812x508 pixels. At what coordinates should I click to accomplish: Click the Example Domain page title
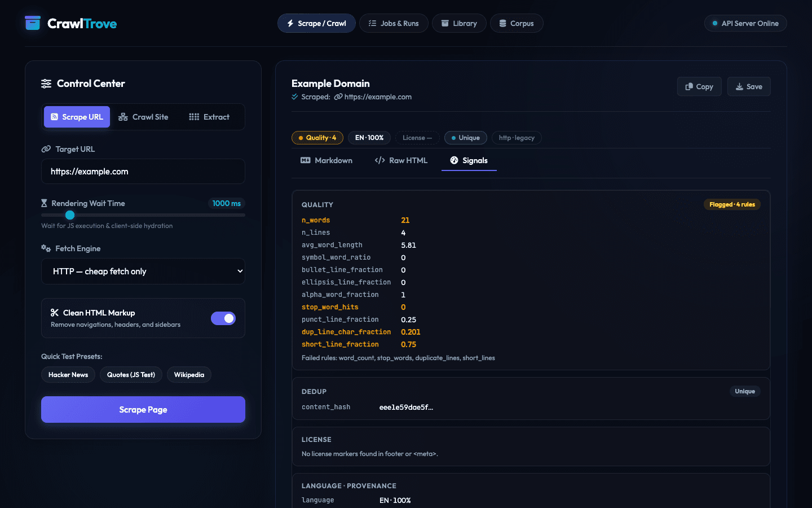point(330,84)
